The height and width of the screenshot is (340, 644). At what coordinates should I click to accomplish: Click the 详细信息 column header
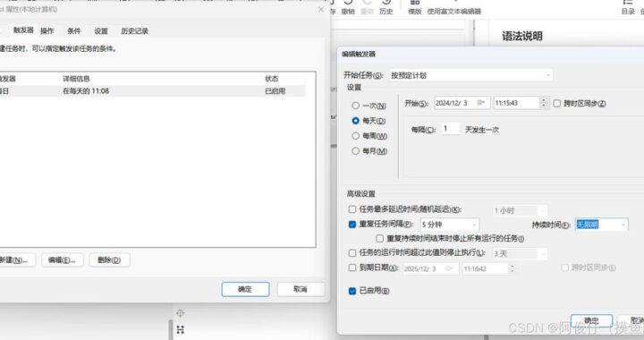[76, 79]
